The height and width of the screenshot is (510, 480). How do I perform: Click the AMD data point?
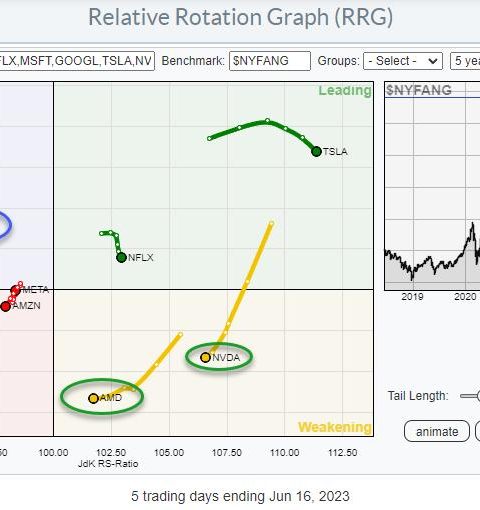pos(93,398)
